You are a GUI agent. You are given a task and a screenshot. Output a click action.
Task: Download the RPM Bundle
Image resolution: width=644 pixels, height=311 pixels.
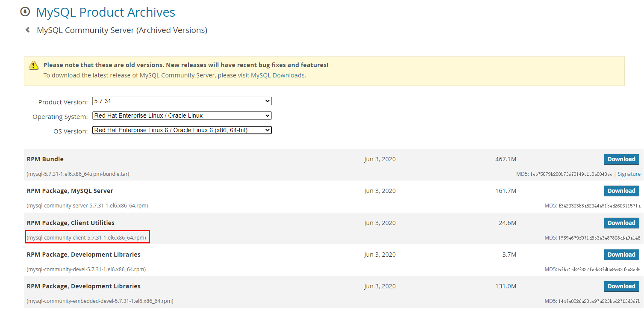pos(621,159)
